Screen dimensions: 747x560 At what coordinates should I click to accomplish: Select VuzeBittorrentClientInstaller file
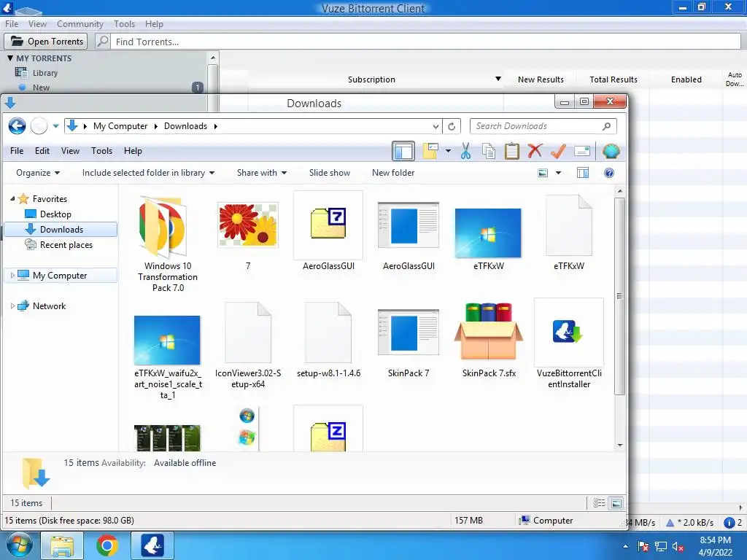tap(569, 344)
